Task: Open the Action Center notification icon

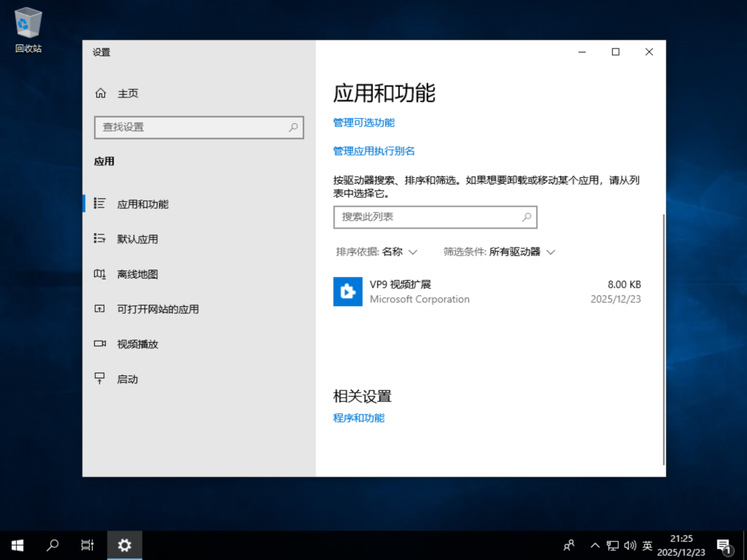Action: click(724, 546)
